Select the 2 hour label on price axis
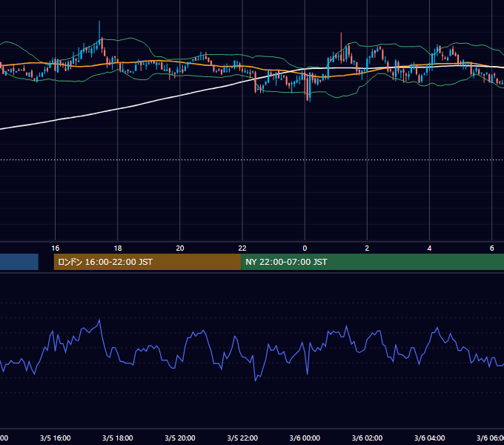Image resolution: width=504 pixels, height=445 pixels. coord(367,248)
